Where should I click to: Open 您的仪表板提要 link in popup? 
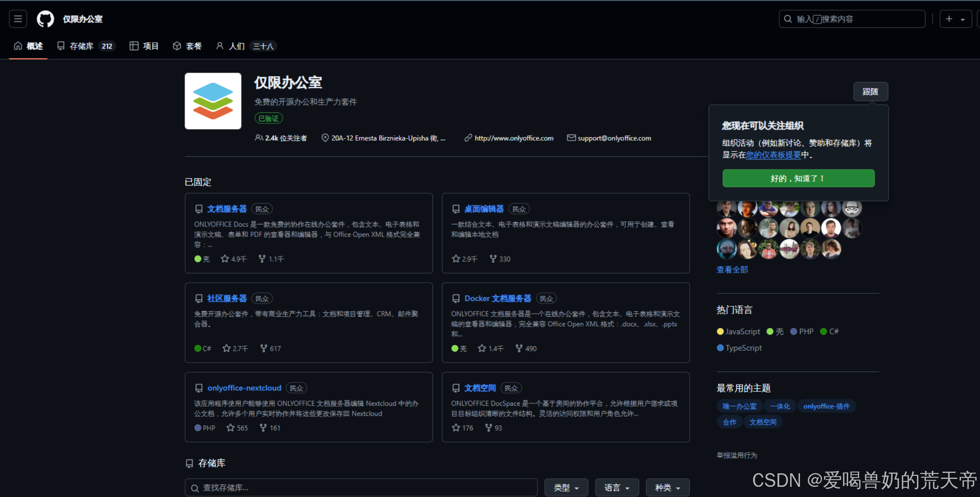773,155
